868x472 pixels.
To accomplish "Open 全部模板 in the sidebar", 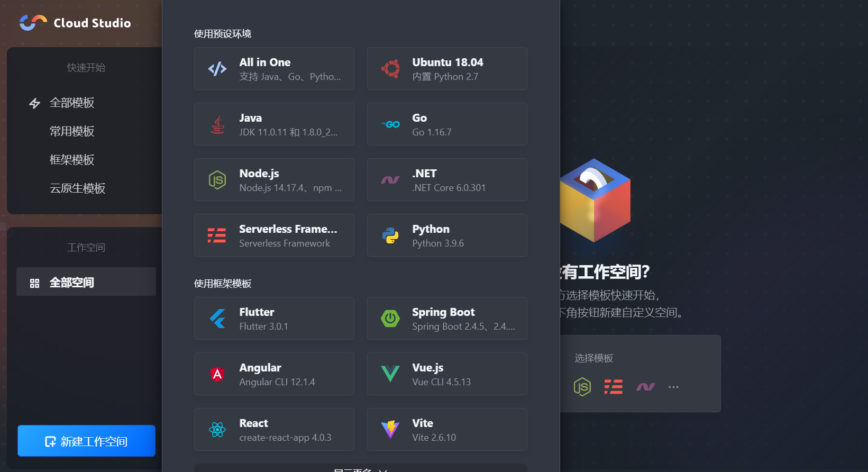I will [x=72, y=103].
